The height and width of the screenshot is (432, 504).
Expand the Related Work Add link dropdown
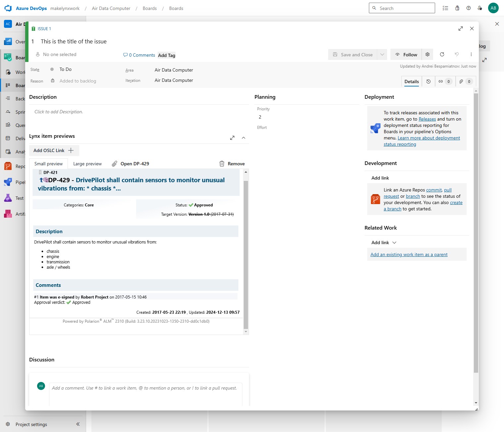pos(384,243)
